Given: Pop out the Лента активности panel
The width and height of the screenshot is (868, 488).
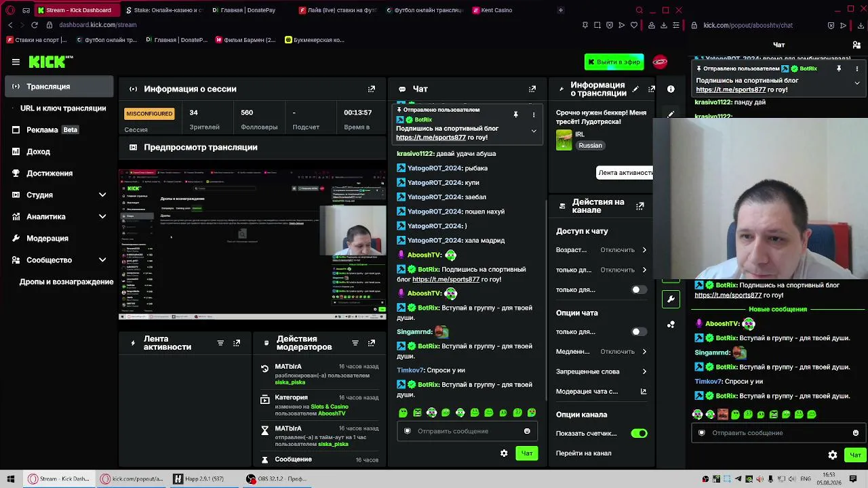Looking at the screenshot, I should tap(237, 343).
